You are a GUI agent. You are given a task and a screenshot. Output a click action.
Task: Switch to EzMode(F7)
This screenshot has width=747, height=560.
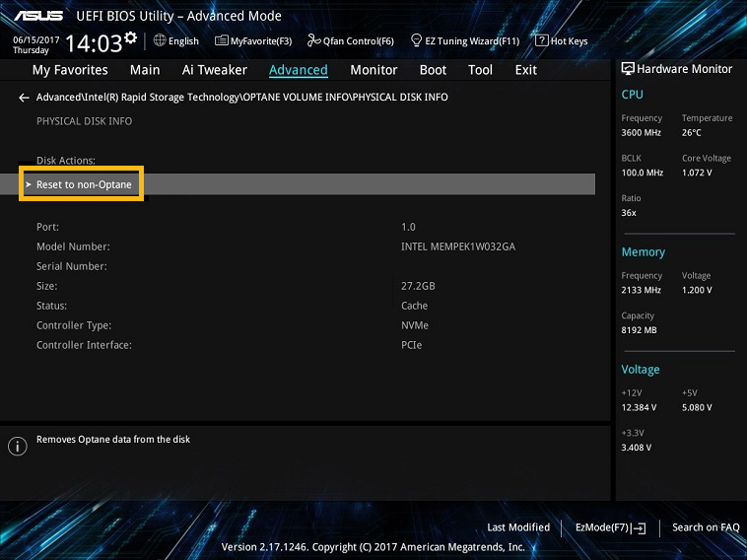tap(609, 527)
